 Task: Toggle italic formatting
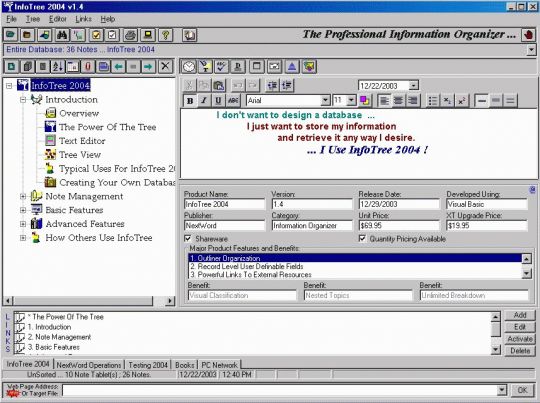point(204,101)
